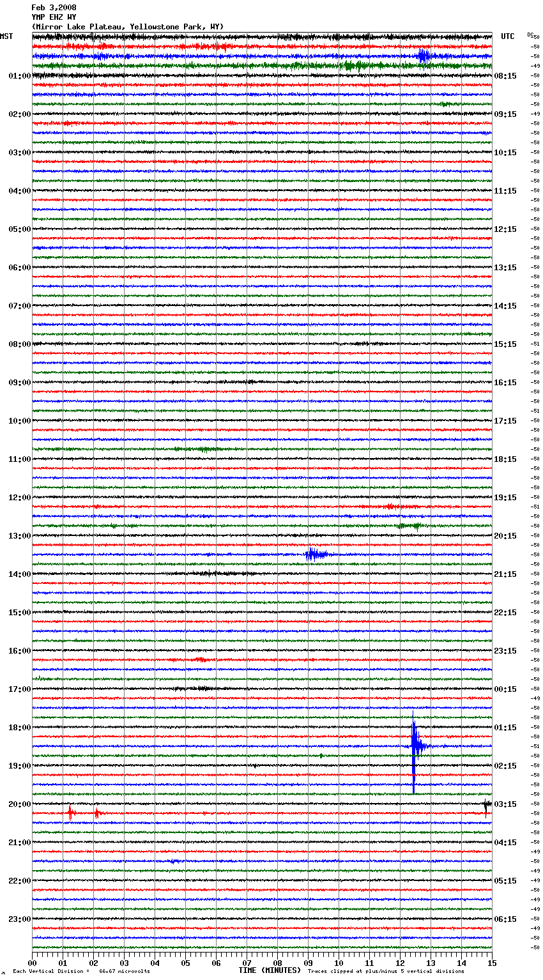Click the UTC timezone header

click(x=507, y=36)
